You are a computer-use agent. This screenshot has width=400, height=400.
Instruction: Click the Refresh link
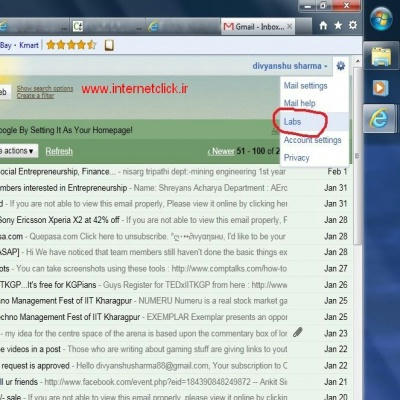click(59, 151)
